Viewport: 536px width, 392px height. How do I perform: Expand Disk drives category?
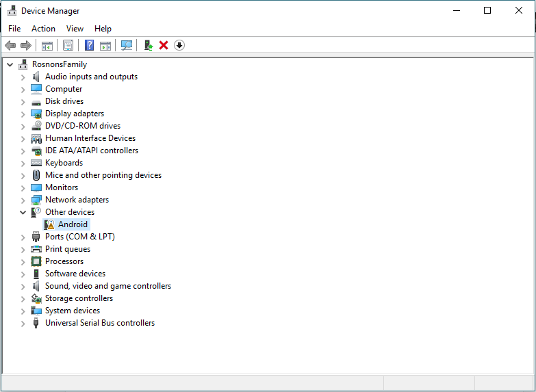23,102
